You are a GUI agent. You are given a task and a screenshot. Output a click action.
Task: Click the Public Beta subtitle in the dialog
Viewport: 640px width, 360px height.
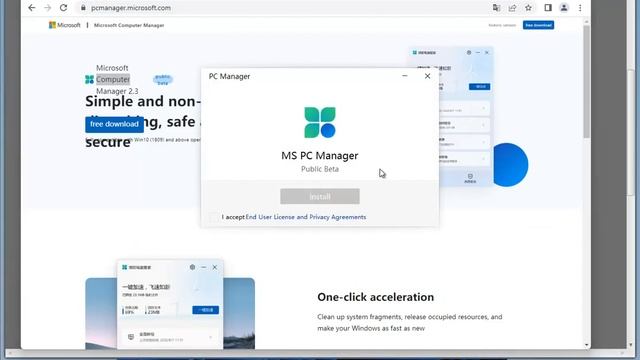tap(320, 169)
